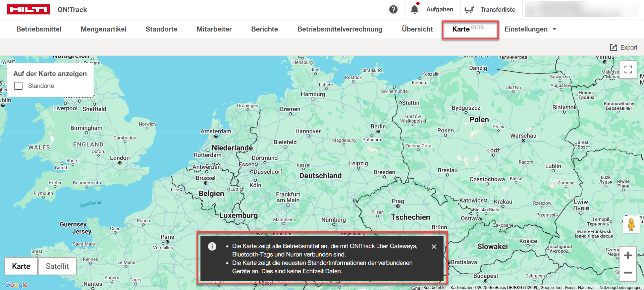Enable the Standorte checkbox
The width and height of the screenshot is (644, 290).
[x=18, y=86]
